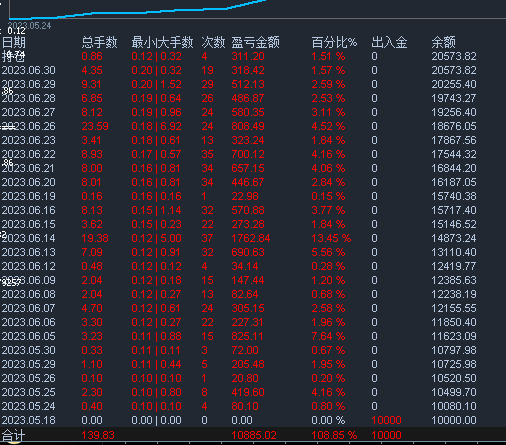
Task: Click the 2023.05.24 chart date marker
Action: 30,26
